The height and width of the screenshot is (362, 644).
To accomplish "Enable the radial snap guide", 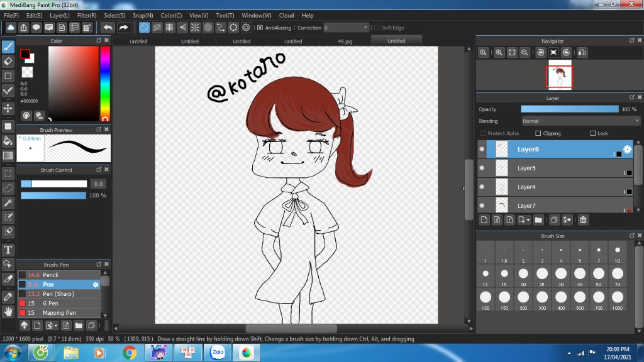I will tap(195, 28).
